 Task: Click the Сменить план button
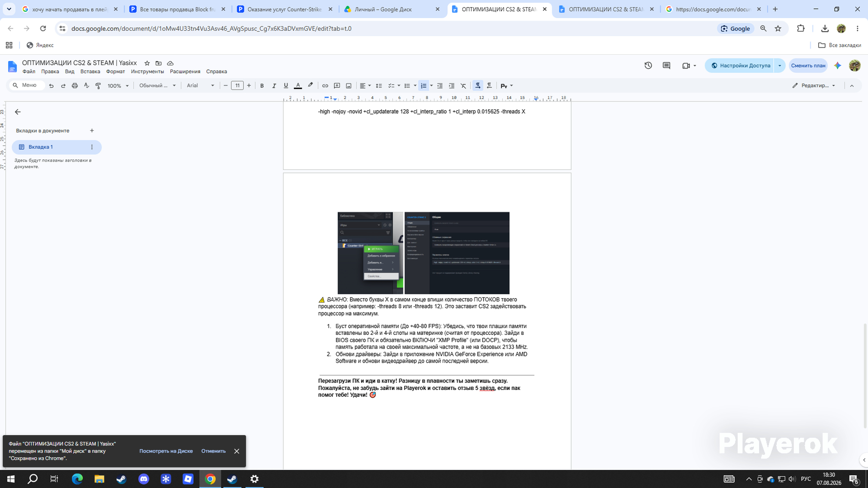tap(808, 65)
